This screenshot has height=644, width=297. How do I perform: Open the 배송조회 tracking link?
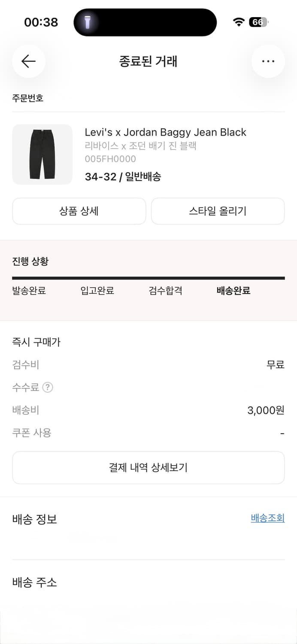(267, 518)
